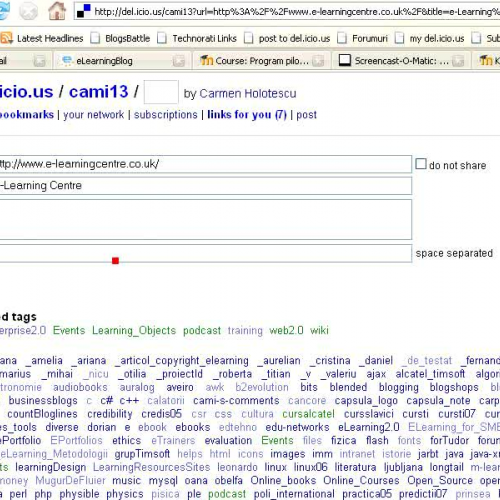The image size is (500, 500).
Task: Select the _amelia tag
Action: pos(44,360)
